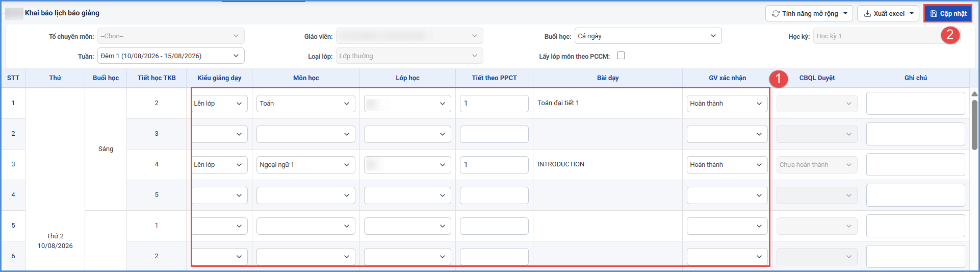Open Môn học dropdown in row 4
The width and height of the screenshot is (980, 272).
306,195
